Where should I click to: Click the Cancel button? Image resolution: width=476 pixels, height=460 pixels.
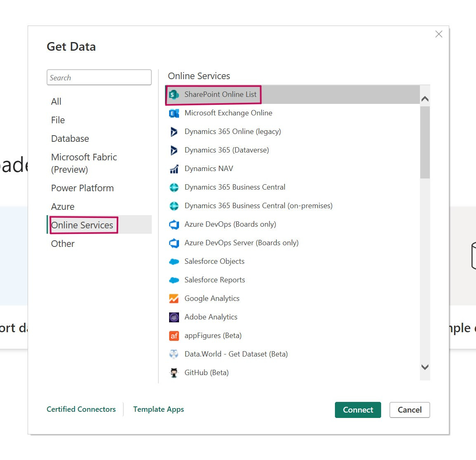pyautogui.click(x=410, y=410)
